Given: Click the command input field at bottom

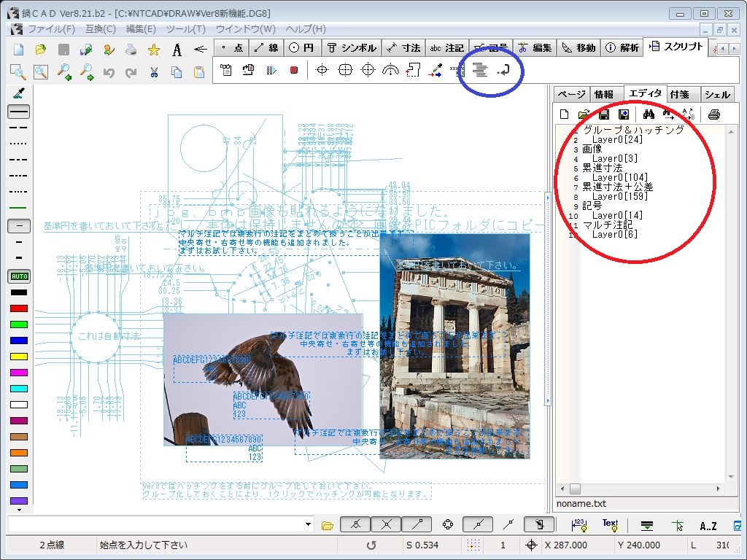Looking at the screenshot, I should click(x=155, y=525).
